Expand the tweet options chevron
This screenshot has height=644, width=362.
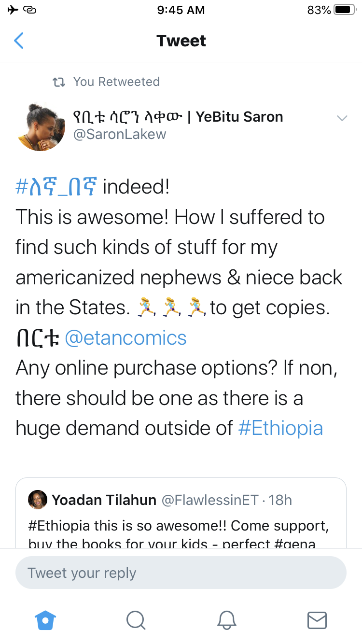[x=342, y=118]
